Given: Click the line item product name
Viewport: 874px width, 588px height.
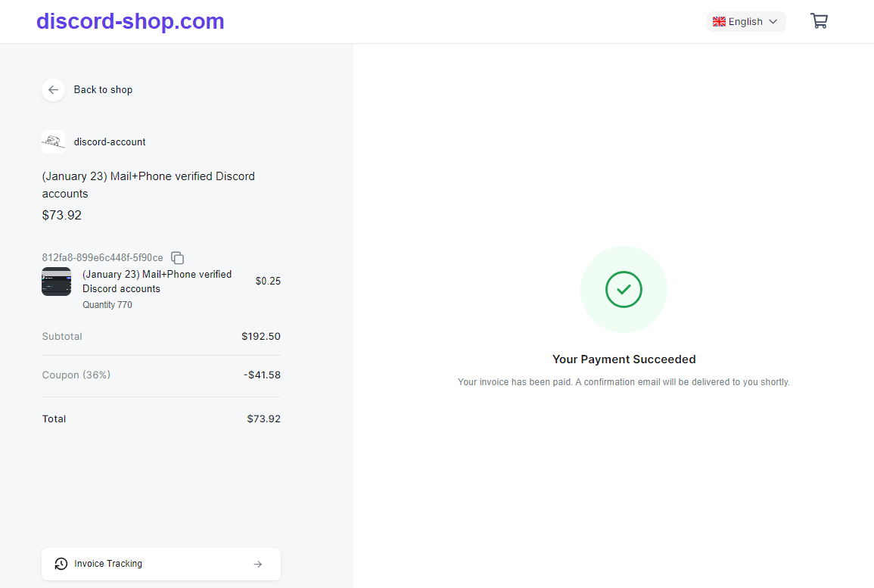Looking at the screenshot, I should [x=157, y=282].
